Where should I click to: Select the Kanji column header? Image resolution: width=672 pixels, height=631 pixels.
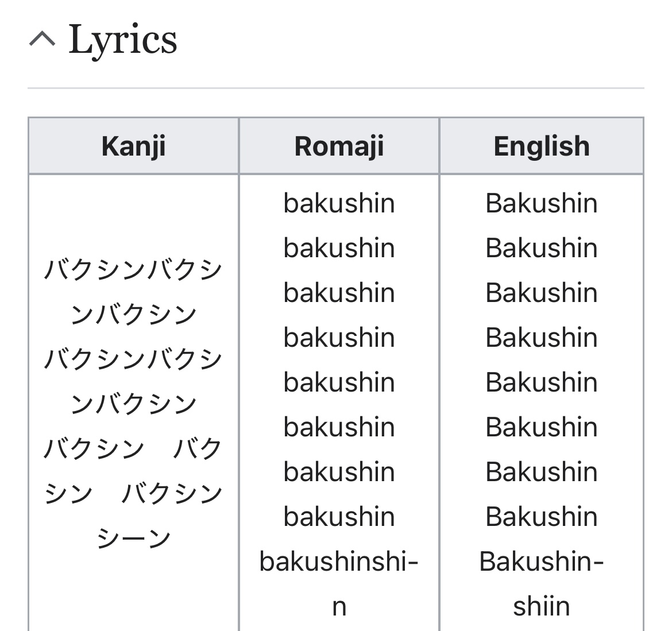click(133, 146)
